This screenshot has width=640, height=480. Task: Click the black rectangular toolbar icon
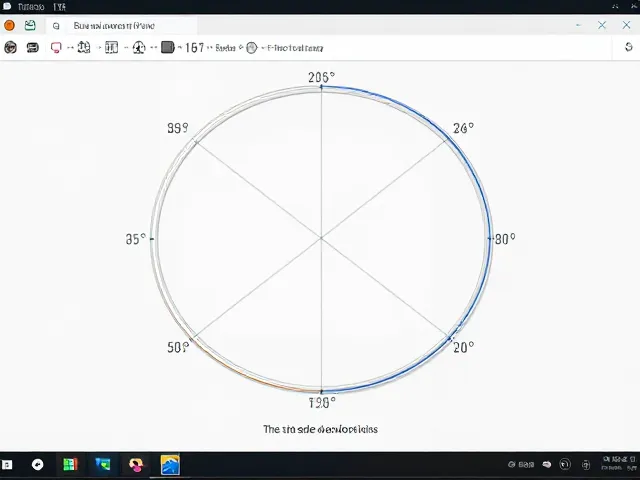pos(33,48)
